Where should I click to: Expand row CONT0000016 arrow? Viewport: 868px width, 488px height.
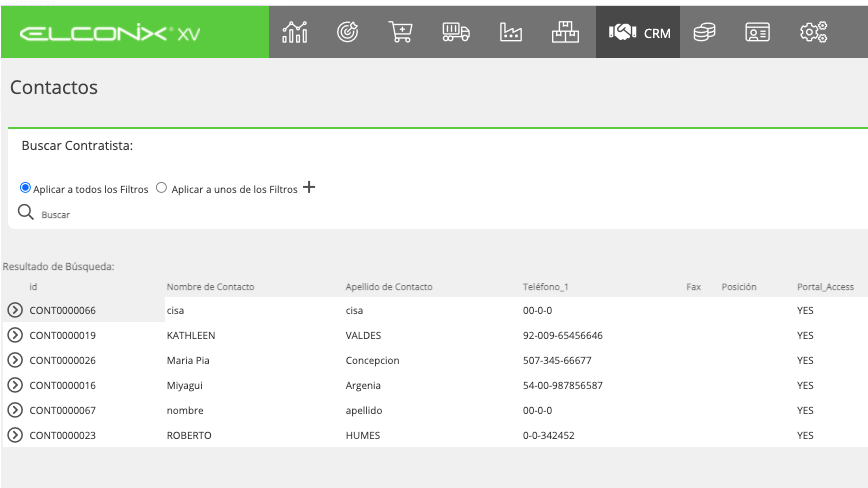point(15,385)
